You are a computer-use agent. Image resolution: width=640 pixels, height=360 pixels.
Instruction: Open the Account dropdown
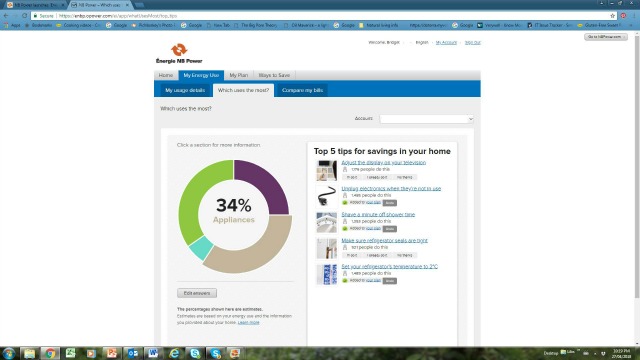[x=426, y=119]
